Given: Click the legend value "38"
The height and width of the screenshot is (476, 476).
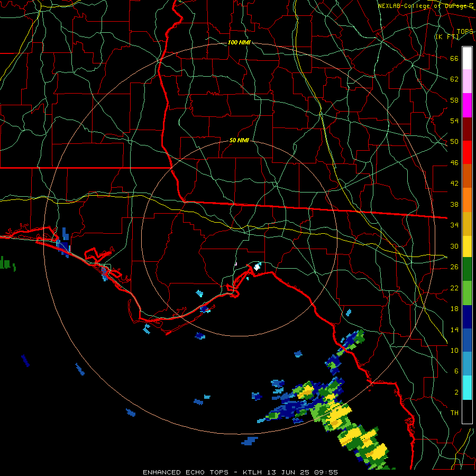Looking at the screenshot, I should 454,205.
